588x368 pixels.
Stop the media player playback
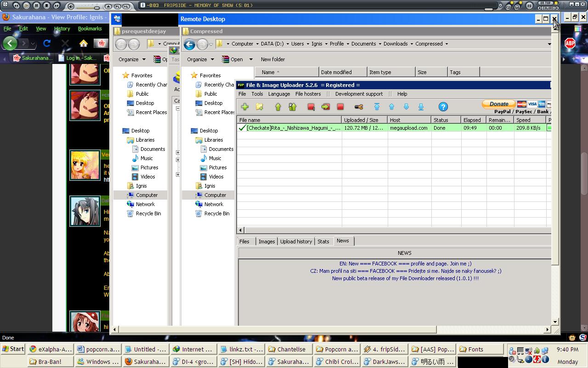click(46, 6)
